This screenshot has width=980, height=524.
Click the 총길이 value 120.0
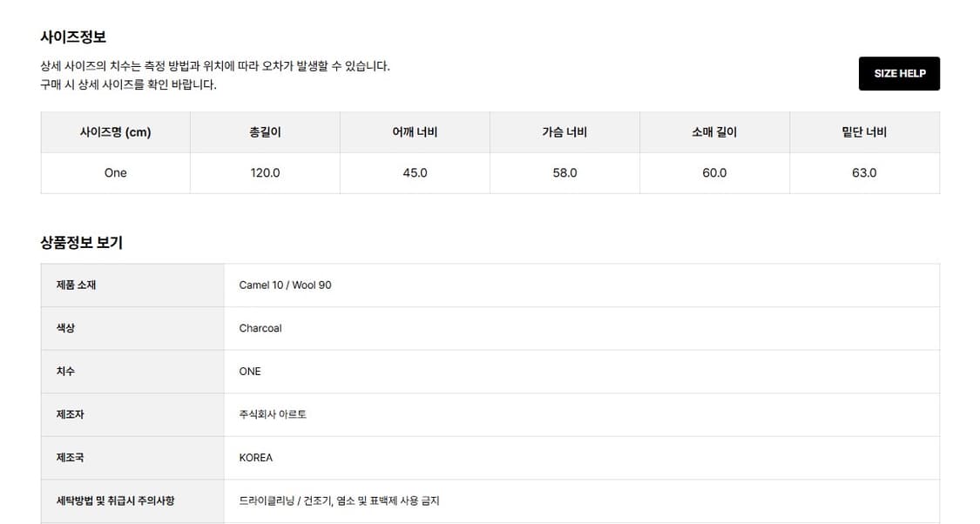tap(265, 172)
